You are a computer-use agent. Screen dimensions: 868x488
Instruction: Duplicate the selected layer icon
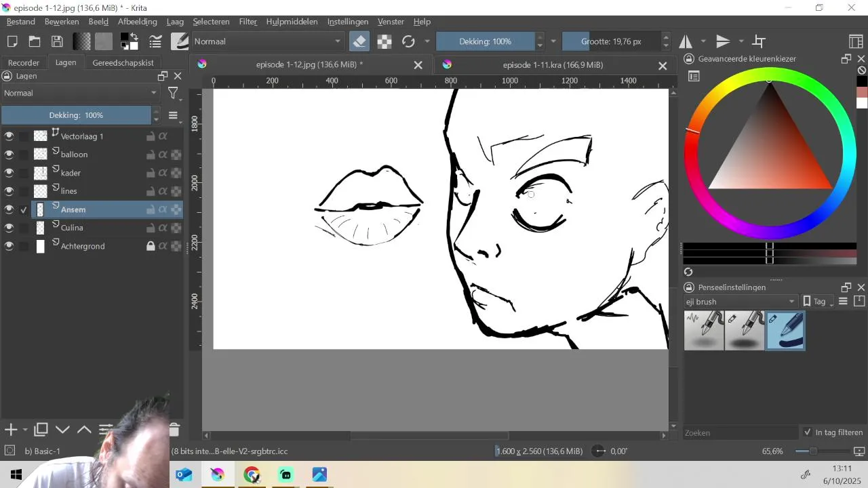point(41,430)
